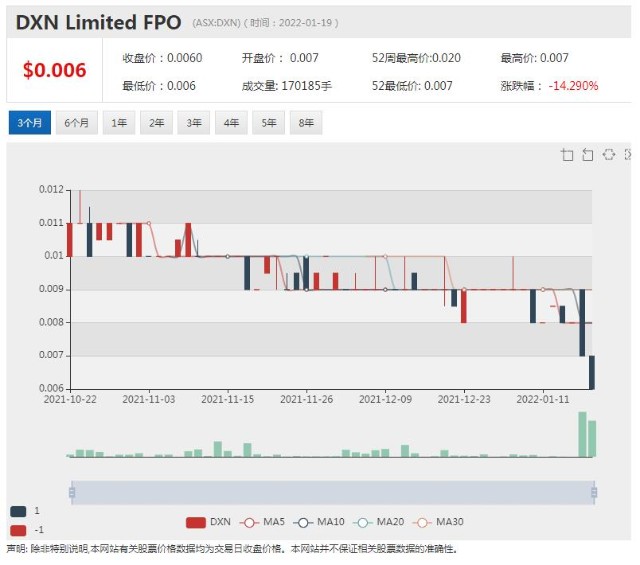Choose the 1年 range tab

pos(119,122)
